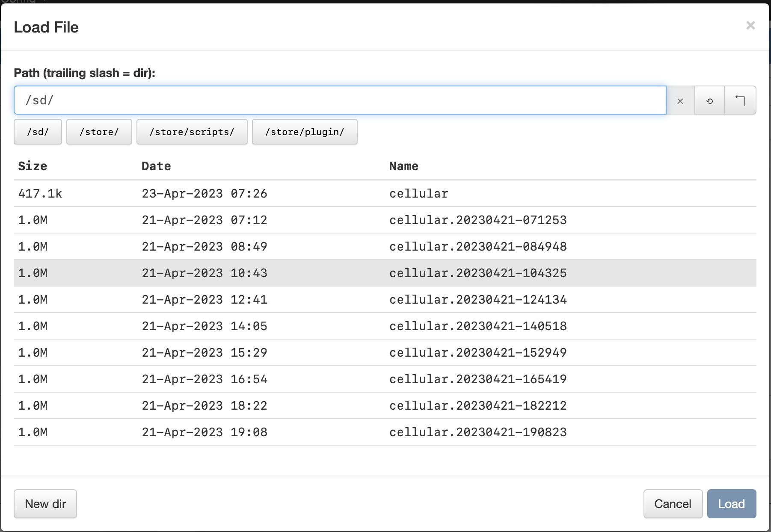This screenshot has width=771, height=532.
Task: Open /store/scripts/ shortcut
Action: click(x=192, y=132)
